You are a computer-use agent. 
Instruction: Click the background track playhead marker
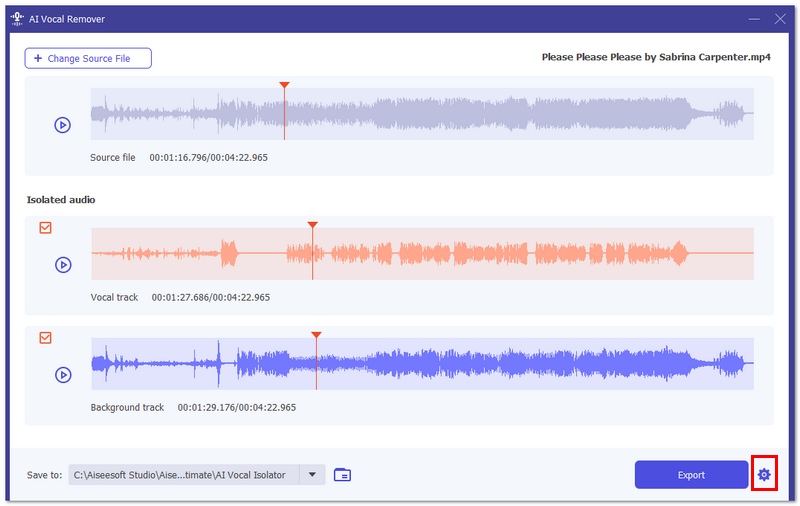[316, 336]
